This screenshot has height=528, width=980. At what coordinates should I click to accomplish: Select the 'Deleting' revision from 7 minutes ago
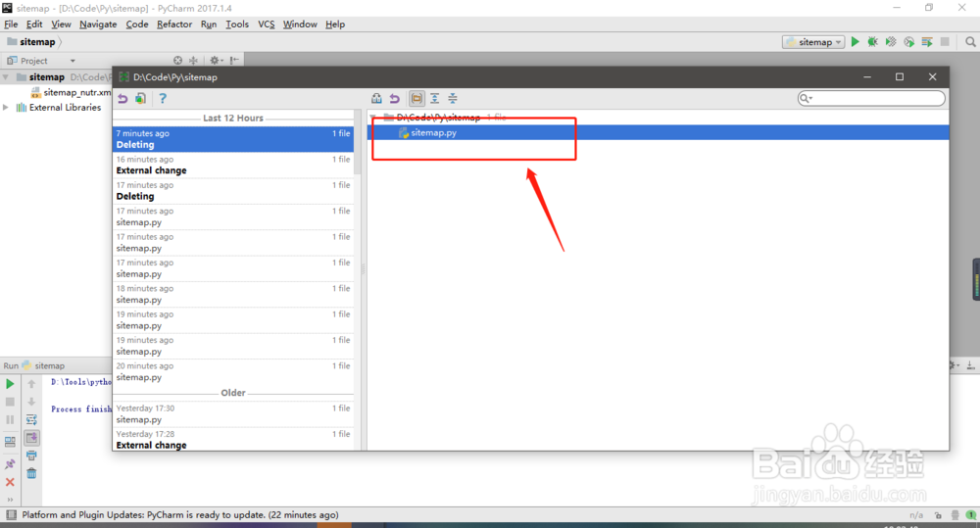coord(233,139)
